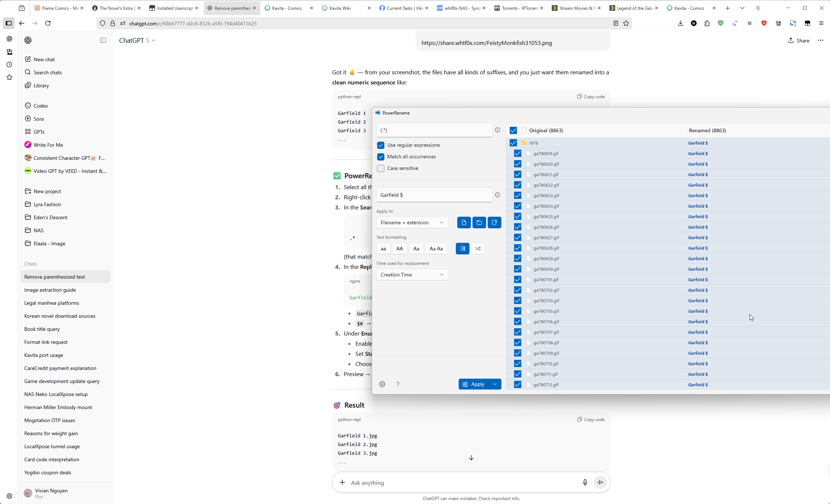Click search field regex info icon
The image size is (830, 504).
[x=497, y=130]
